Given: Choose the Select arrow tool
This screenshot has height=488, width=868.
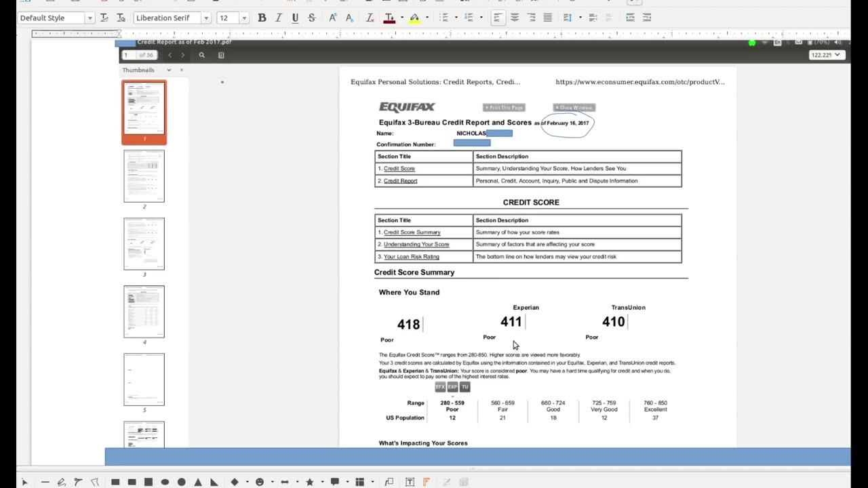Looking at the screenshot, I should pyautogui.click(x=24, y=482).
